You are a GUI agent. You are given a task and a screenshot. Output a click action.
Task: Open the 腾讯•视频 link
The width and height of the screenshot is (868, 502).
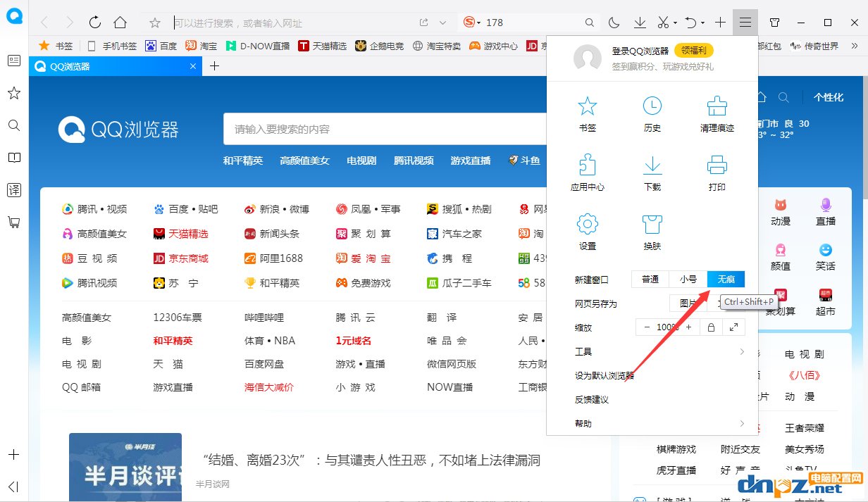101,209
